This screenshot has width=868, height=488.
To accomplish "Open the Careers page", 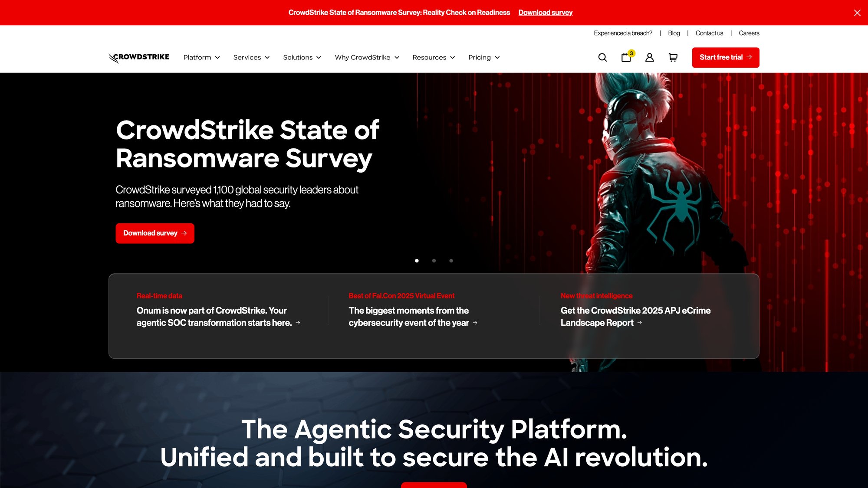I will tap(749, 33).
